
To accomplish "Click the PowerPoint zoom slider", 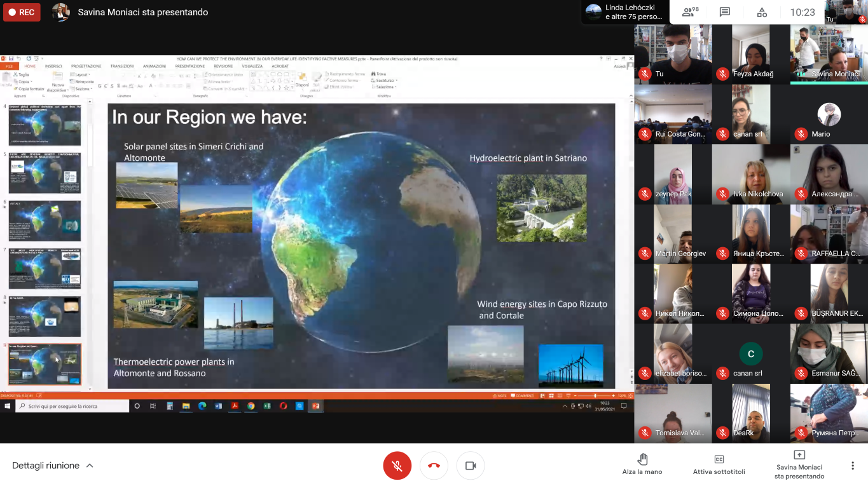I will click(595, 396).
